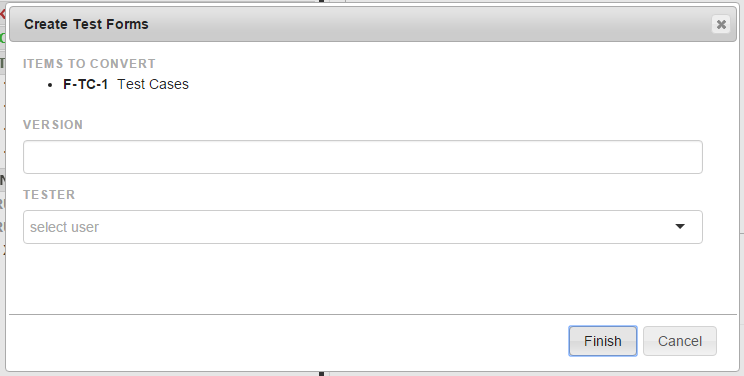This screenshot has height=376, width=744.
Task: Click the green icon behind dialog's left edge
Action: pos(2,38)
